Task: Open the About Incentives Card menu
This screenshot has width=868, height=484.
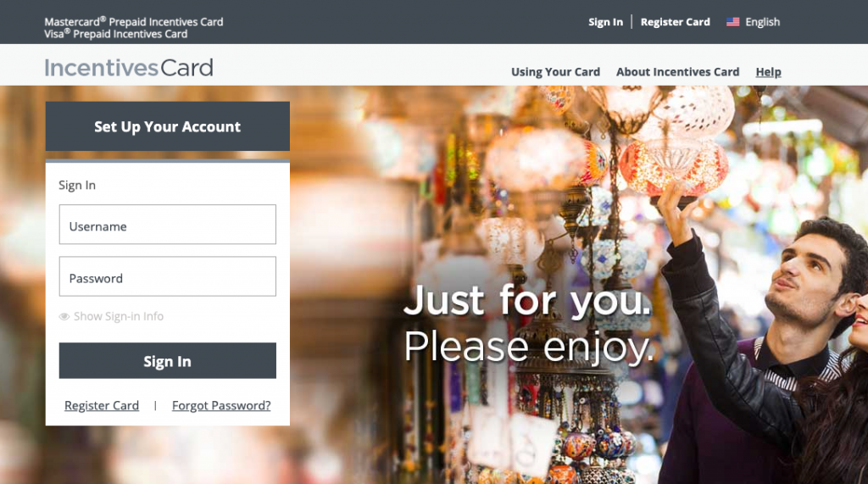Action: [677, 72]
